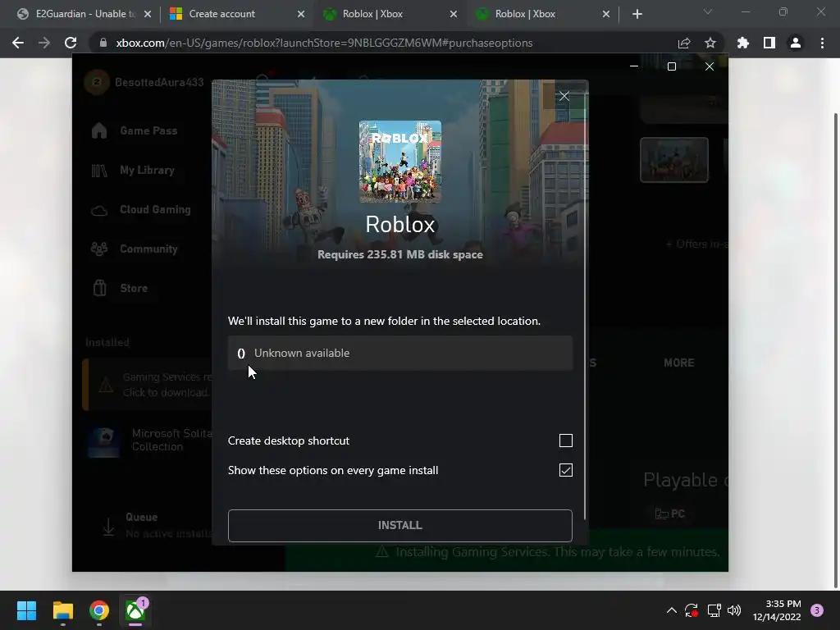Click the Queue download arrow icon

click(108, 527)
